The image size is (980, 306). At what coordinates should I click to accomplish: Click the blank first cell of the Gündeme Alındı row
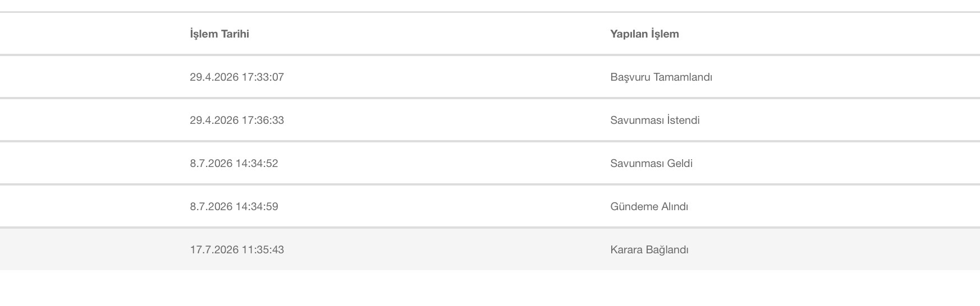point(90,207)
